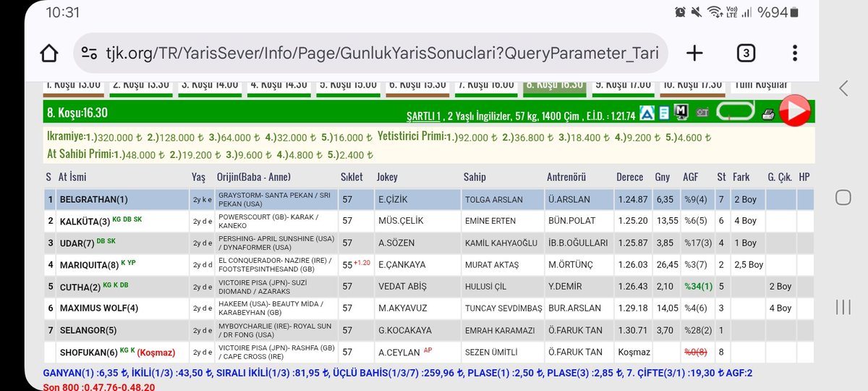This screenshot has height=391, width=868.
Task: Open the browser three-dot menu
Action: tap(795, 53)
